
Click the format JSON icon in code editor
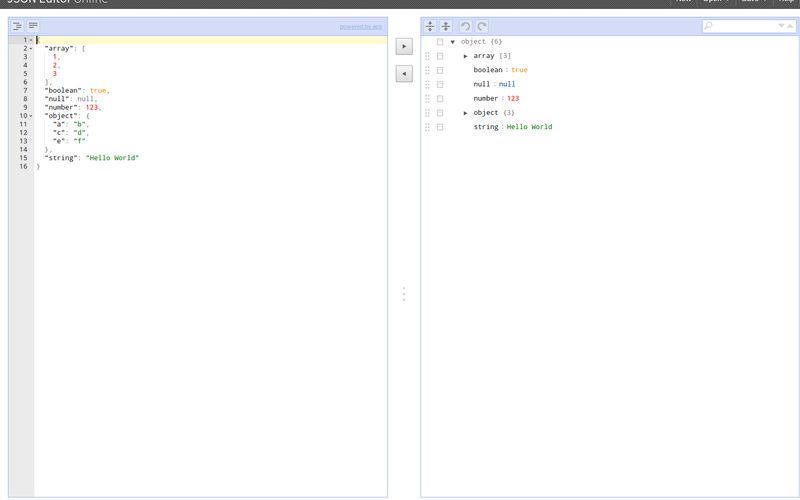pos(17,26)
